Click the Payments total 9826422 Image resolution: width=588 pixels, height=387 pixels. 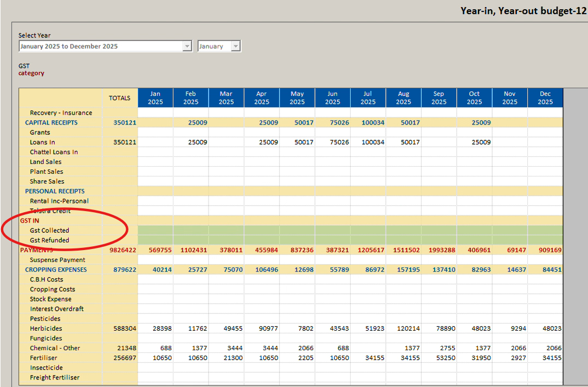[x=123, y=250]
